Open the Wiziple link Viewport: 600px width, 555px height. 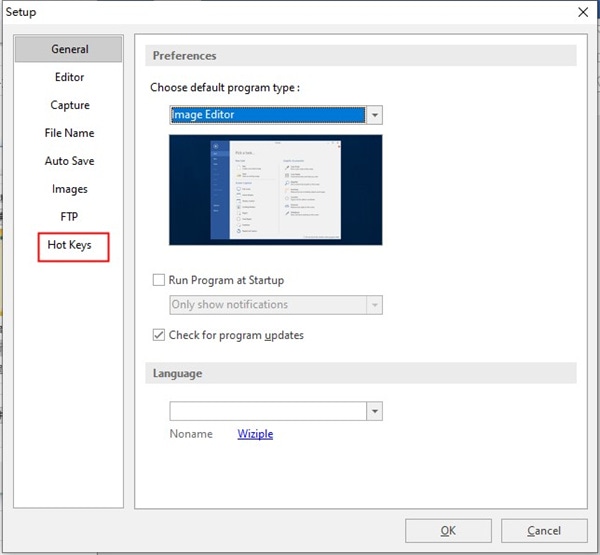[x=255, y=434]
